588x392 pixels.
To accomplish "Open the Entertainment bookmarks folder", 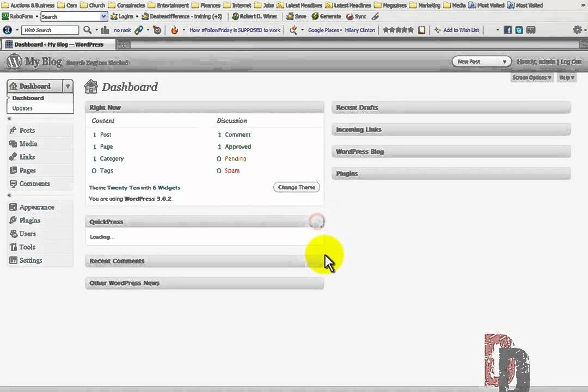I will point(168,5).
